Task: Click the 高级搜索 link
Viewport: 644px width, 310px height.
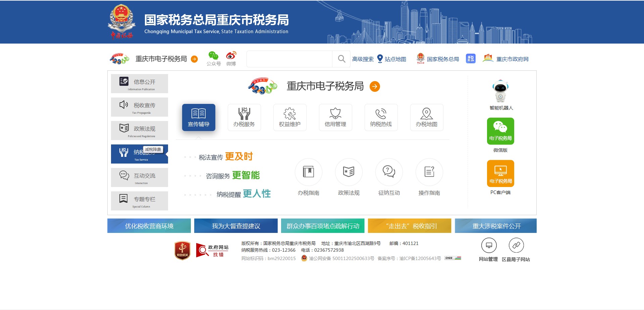Action: 363,59
